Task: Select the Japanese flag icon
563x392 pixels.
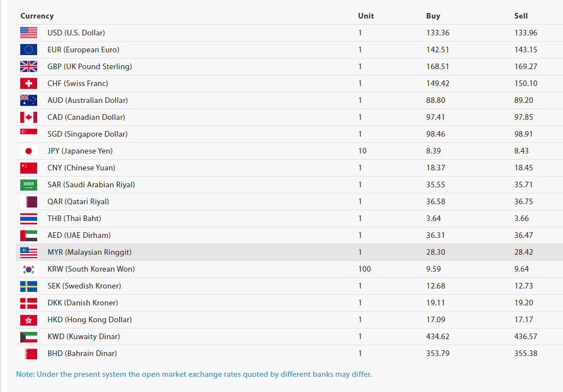Action: click(x=29, y=151)
